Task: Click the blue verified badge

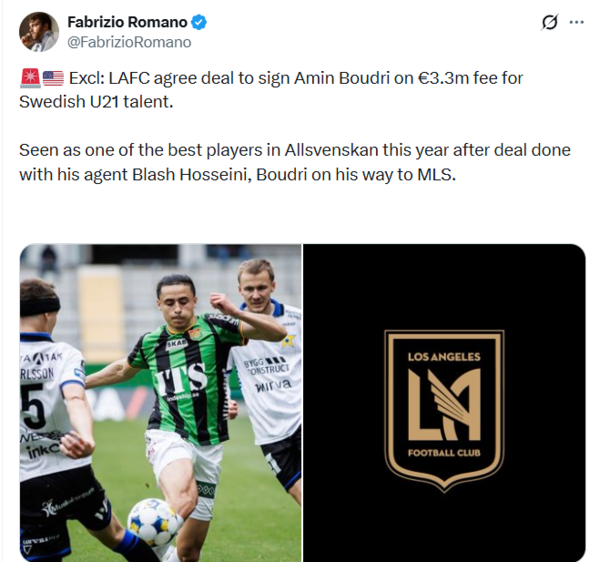Action: 199,22
